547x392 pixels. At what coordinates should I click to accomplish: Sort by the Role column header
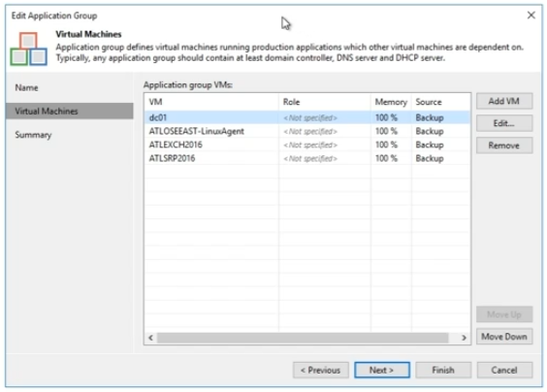[325, 102]
